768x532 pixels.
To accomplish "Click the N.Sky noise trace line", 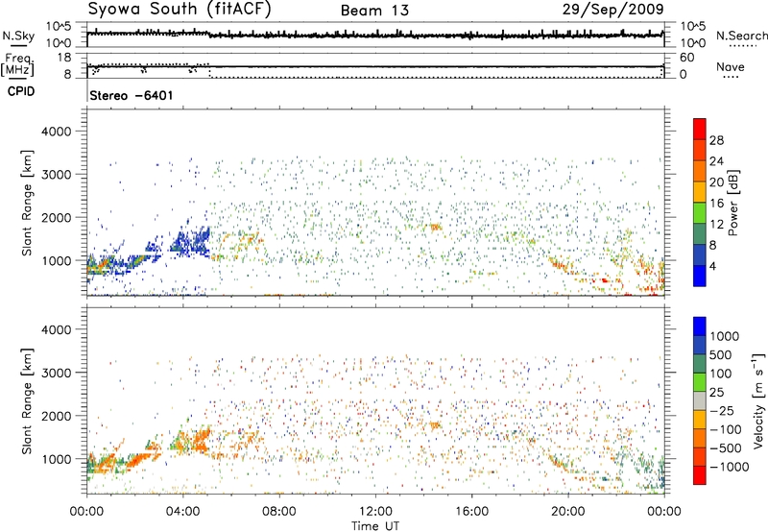I will pyautogui.click(x=375, y=36).
